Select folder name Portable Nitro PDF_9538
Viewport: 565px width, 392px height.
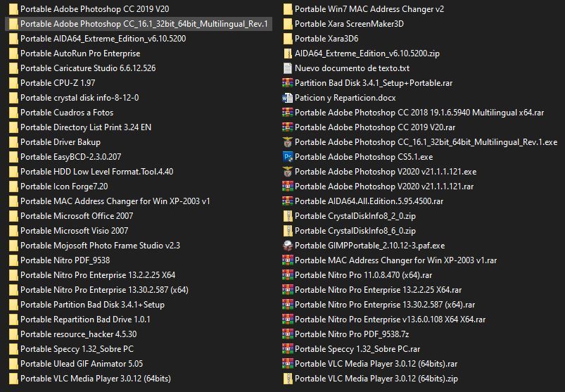[x=65, y=260]
